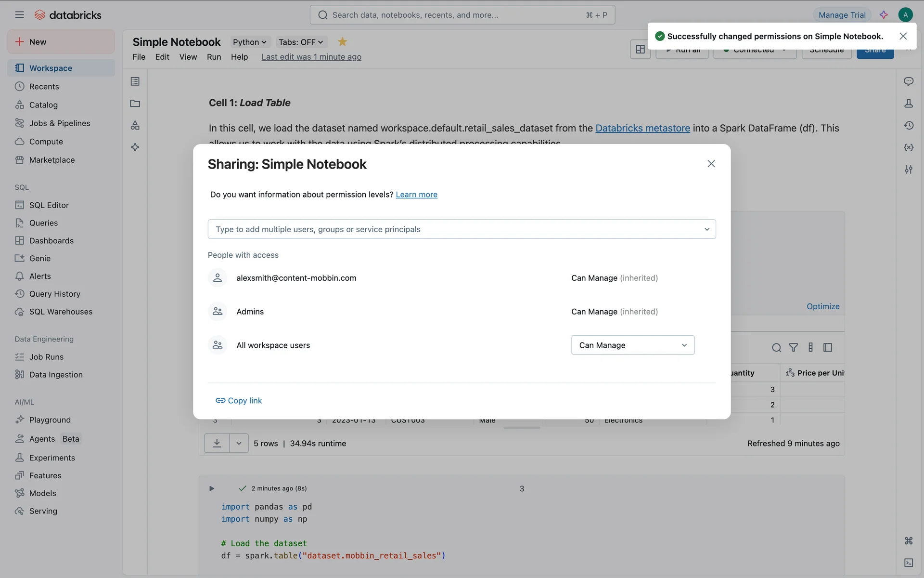Toggle the Tabs: OFF setting
This screenshot has height=578, width=924.
(x=301, y=42)
